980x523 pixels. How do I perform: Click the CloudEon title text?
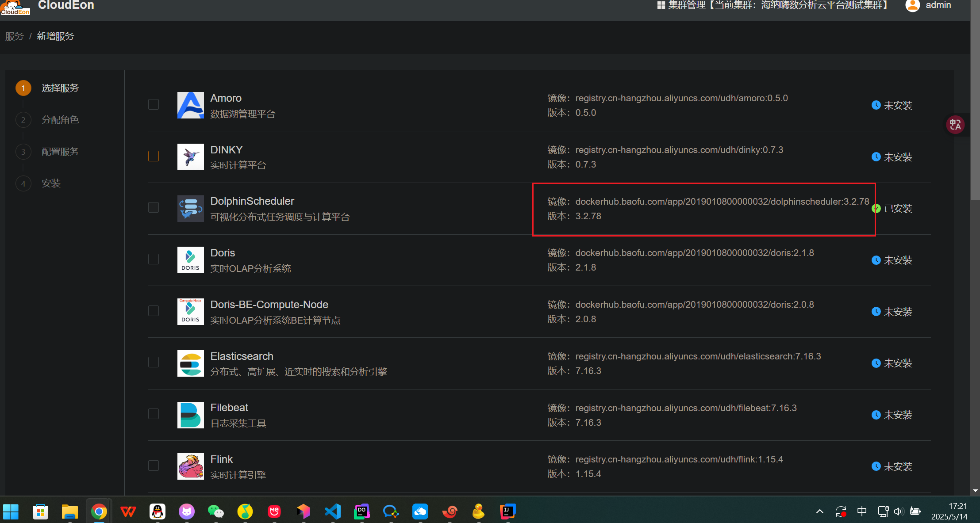coord(66,5)
